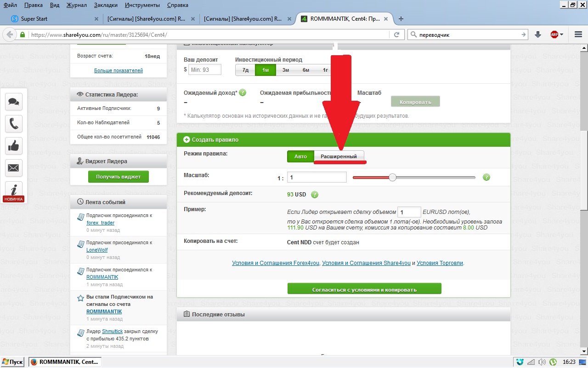
Task: Open Условия и Соглашения Forex4you link
Action: click(x=276, y=263)
